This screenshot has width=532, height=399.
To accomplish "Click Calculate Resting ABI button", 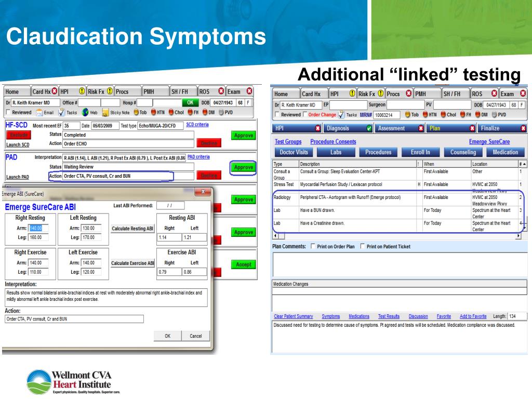I will [x=132, y=229].
